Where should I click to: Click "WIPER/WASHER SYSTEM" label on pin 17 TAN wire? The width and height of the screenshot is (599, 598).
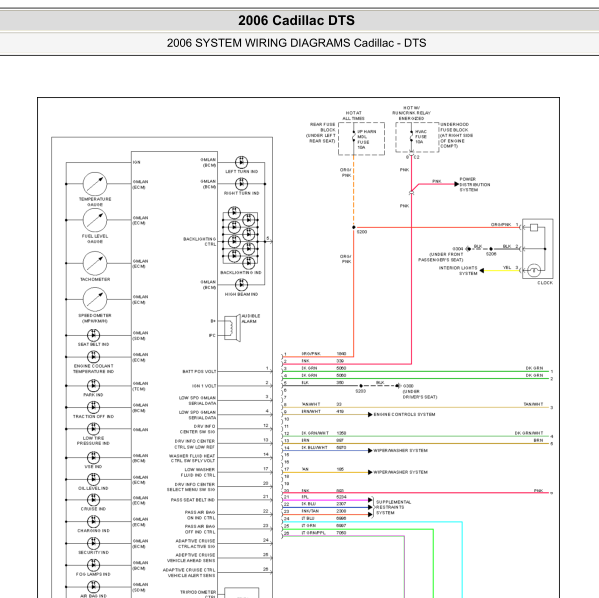400,472
